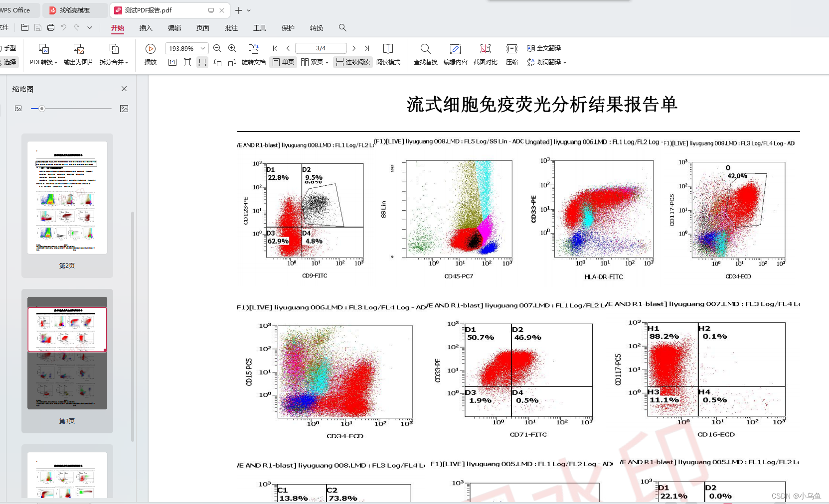Click the 旋转文档 icon
Screen dimensions: 829x504
tap(254, 49)
